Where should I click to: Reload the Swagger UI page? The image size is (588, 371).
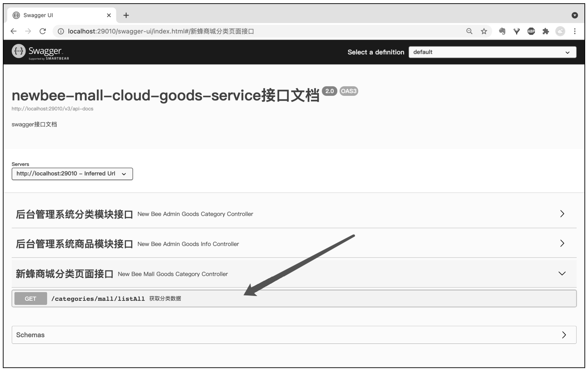pos(43,31)
